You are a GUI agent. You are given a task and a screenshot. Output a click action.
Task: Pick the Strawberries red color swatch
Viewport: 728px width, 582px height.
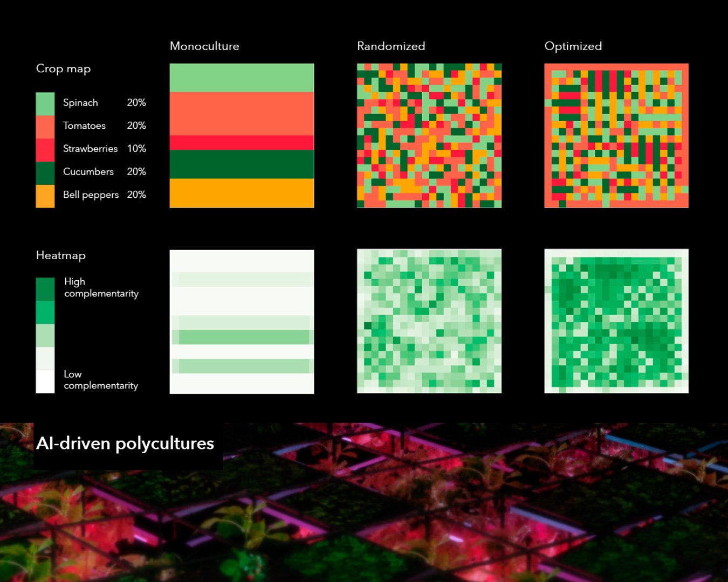[x=45, y=150]
